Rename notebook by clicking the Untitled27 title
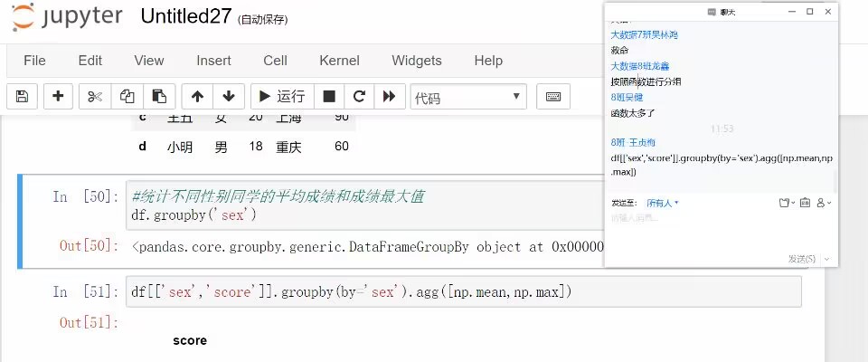Screen dimensions: 868x362 [186, 16]
